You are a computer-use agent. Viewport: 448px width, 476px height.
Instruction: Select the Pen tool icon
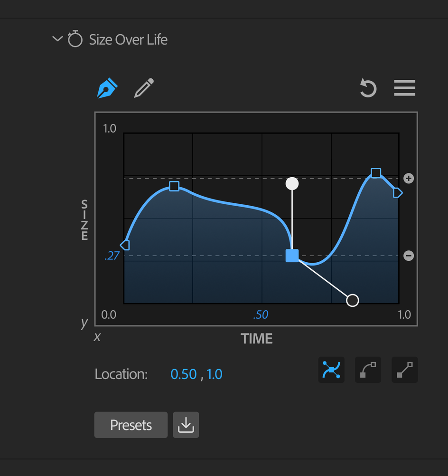click(107, 88)
